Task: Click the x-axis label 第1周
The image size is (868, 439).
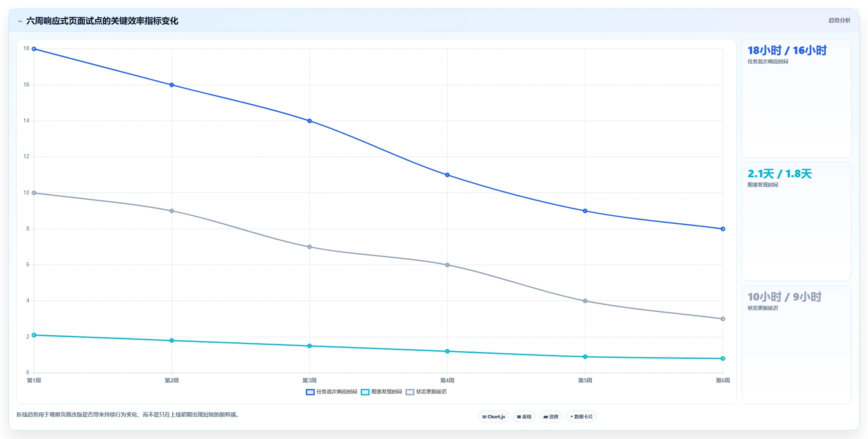Action: [34, 380]
